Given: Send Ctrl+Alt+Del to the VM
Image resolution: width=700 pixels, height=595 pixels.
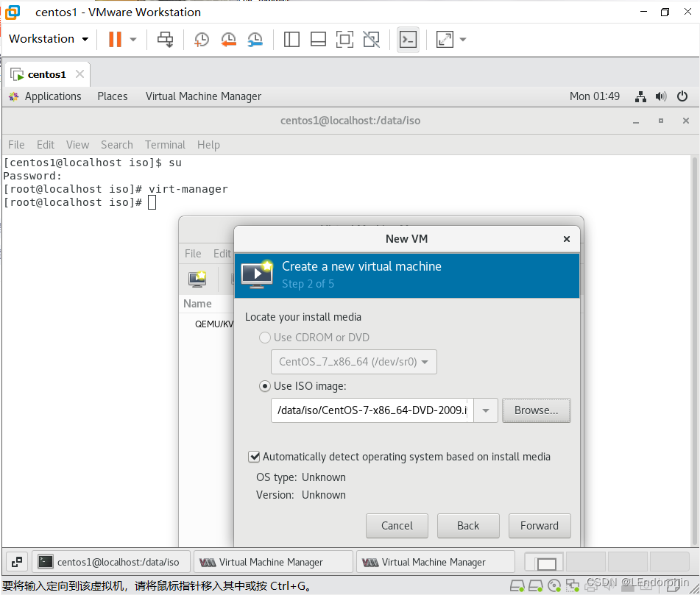Looking at the screenshot, I should coord(165,39).
